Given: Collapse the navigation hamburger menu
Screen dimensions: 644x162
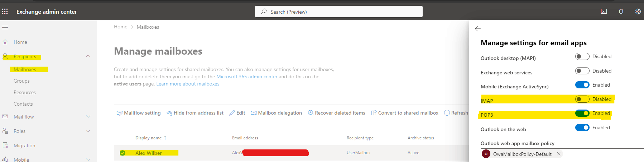Looking at the screenshot, I should pyautogui.click(x=5, y=27).
